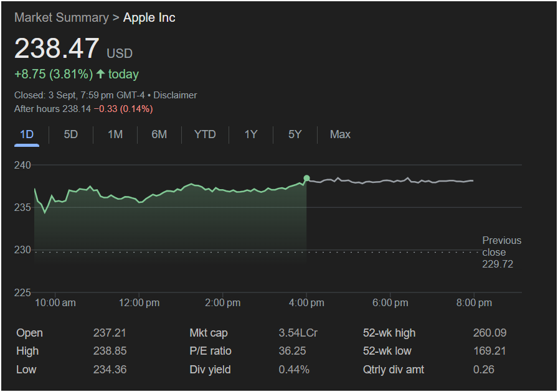Click the 52-wk low label
Viewport: 558px width, 392px height.
(x=387, y=351)
